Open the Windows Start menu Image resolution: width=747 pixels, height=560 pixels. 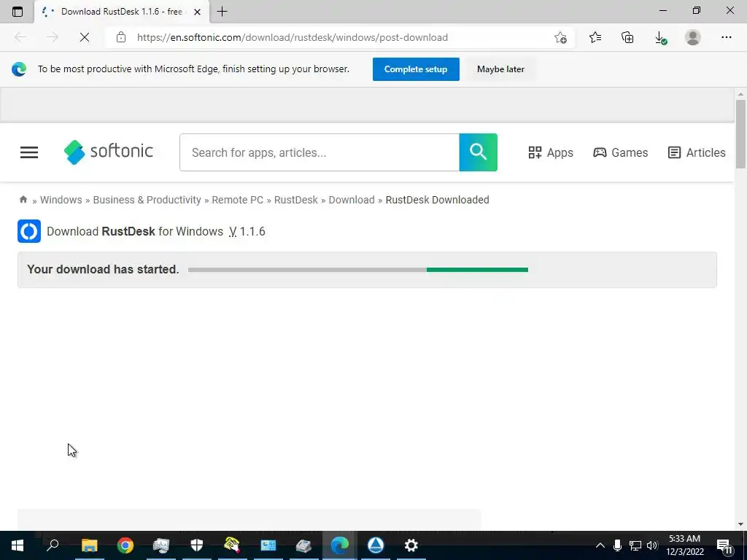[x=18, y=545]
